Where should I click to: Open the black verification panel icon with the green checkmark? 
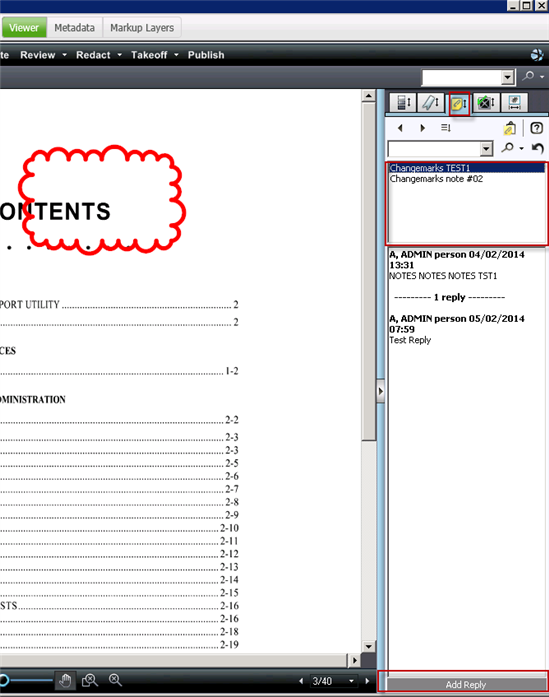coord(486,103)
